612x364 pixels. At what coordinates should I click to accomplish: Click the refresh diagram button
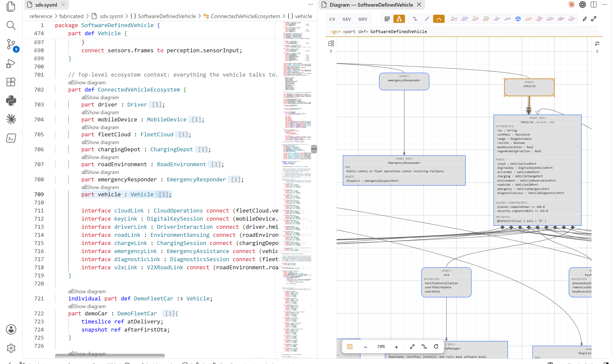[x=436, y=347]
